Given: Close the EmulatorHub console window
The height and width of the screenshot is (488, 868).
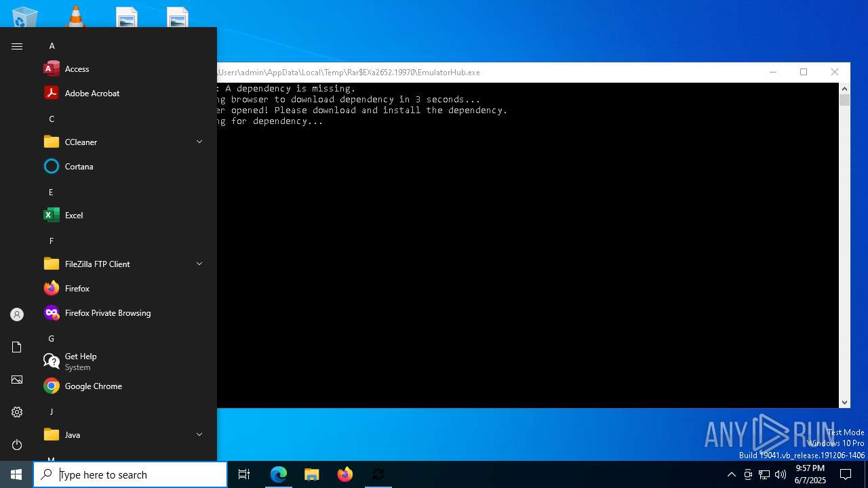Looking at the screenshot, I should pyautogui.click(x=835, y=72).
